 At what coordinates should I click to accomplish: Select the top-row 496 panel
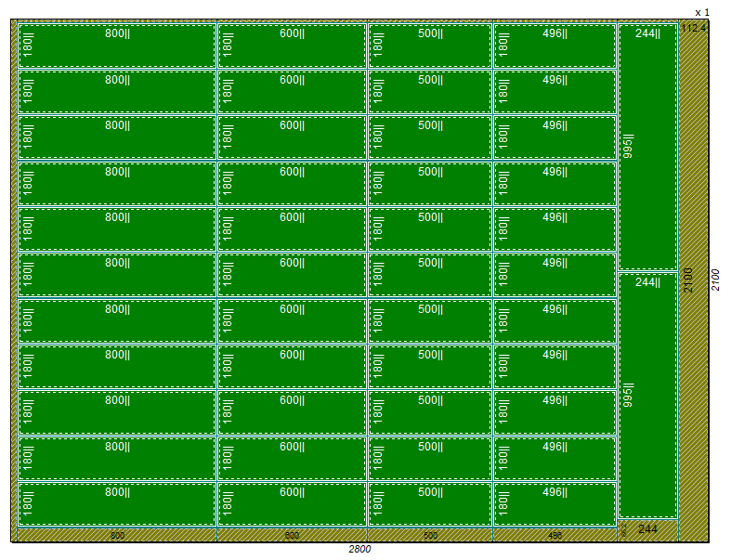[x=555, y=46]
